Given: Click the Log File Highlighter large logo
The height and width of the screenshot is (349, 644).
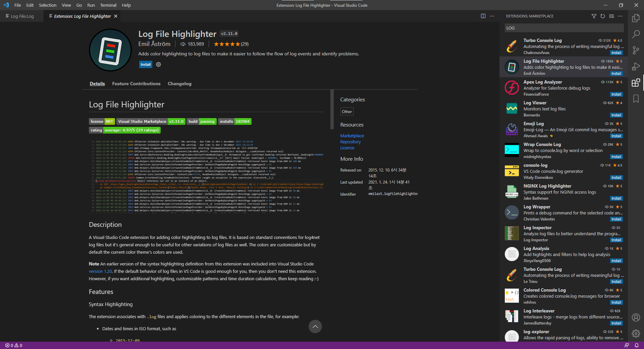Looking at the screenshot, I should (110, 50).
